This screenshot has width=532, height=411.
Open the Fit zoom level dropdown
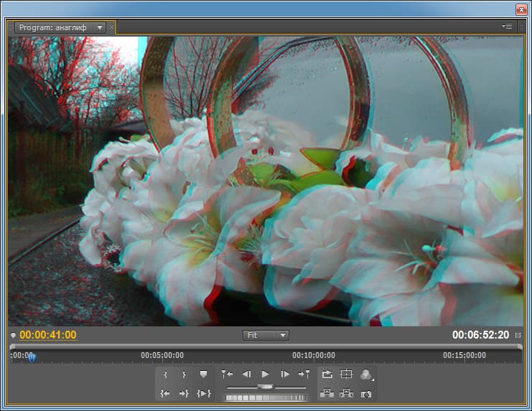pyautogui.click(x=266, y=335)
